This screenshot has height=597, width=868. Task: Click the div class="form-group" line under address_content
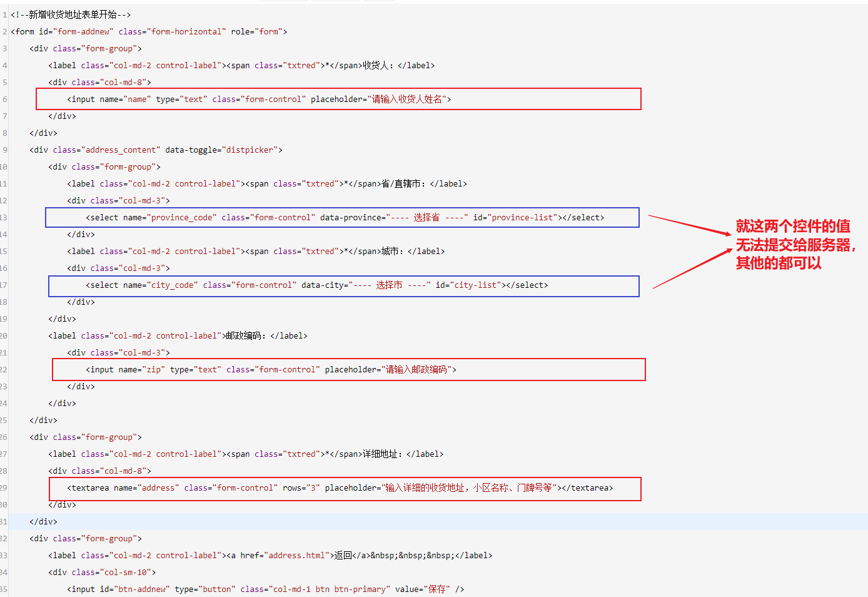click(104, 166)
